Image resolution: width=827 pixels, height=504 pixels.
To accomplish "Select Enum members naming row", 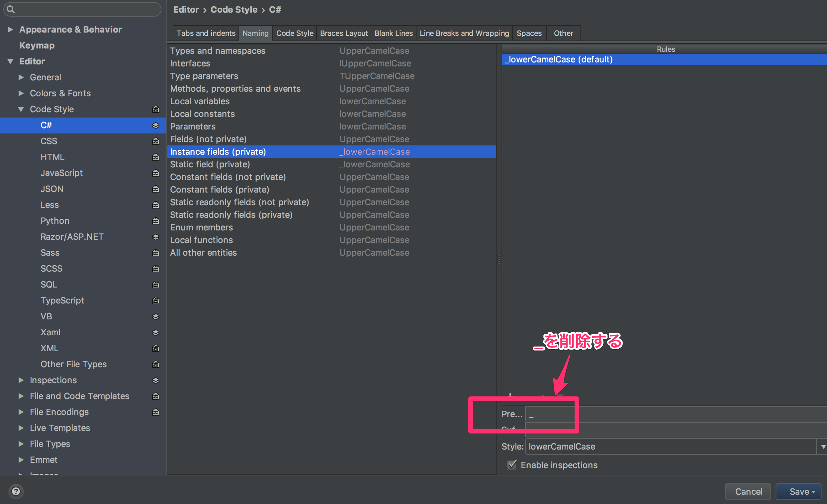I will click(x=331, y=227).
